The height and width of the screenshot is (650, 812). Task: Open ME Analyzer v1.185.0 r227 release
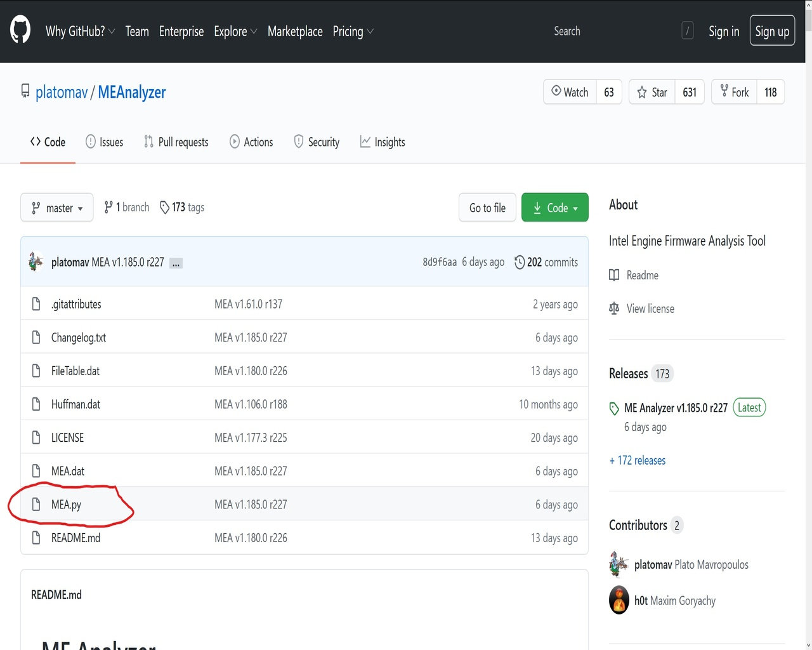pyautogui.click(x=676, y=408)
